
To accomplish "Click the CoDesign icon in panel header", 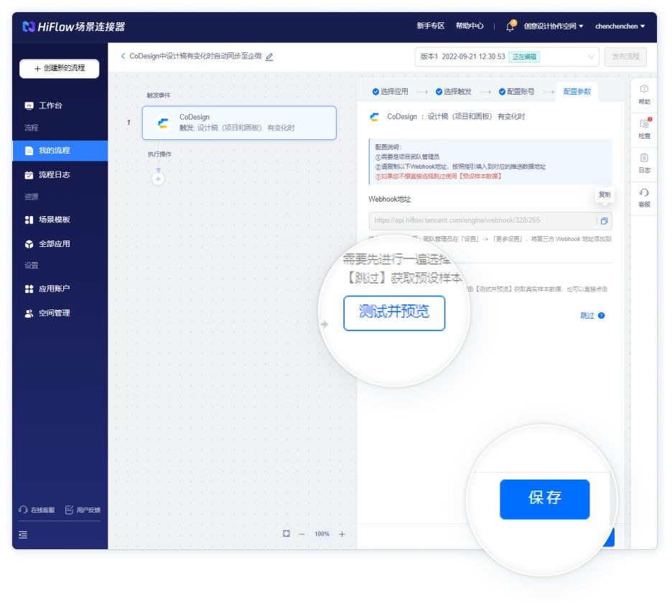I will (375, 116).
